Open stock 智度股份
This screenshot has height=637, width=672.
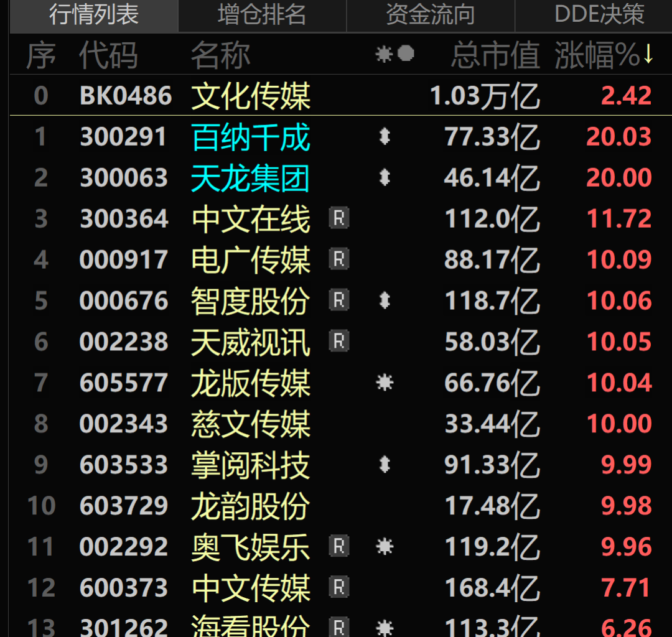click(251, 300)
